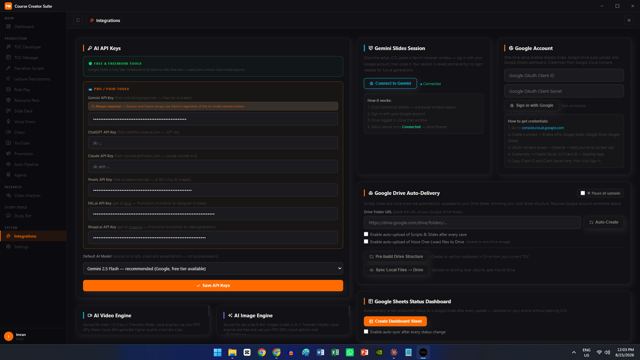The image size is (640, 360).
Task: Click the taskbar clock and date
Action: (x=625, y=352)
